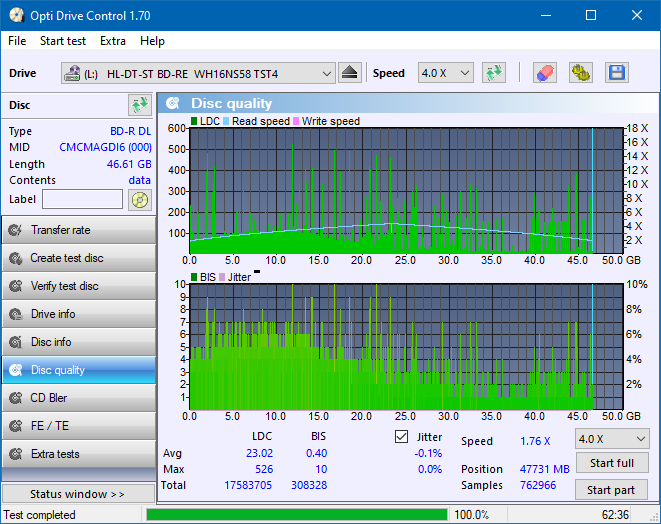Toggle the Jitter checkbox
This screenshot has width=661, height=524.
click(401, 437)
